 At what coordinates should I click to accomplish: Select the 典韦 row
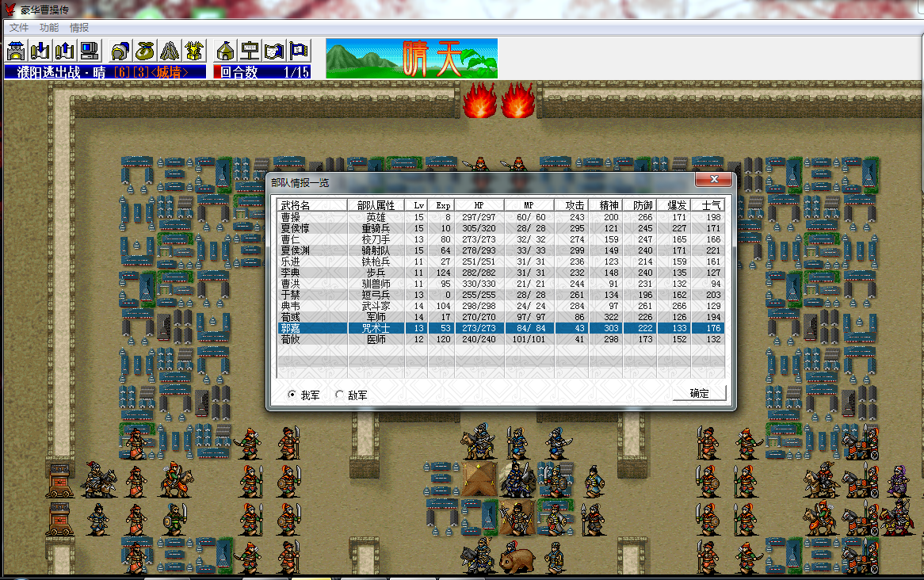[x=501, y=306]
